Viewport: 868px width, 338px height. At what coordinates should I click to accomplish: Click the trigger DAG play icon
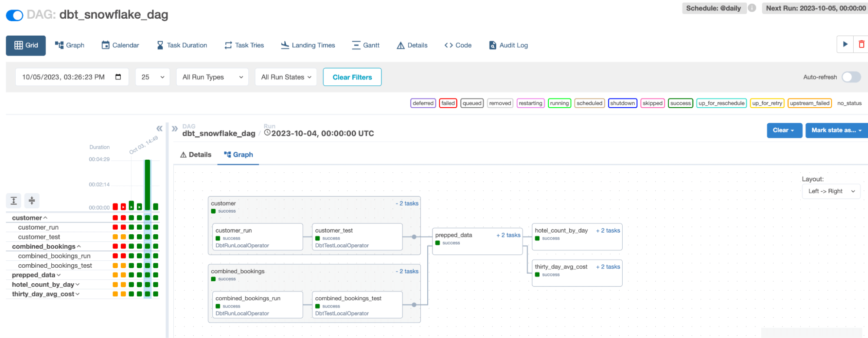coord(845,44)
